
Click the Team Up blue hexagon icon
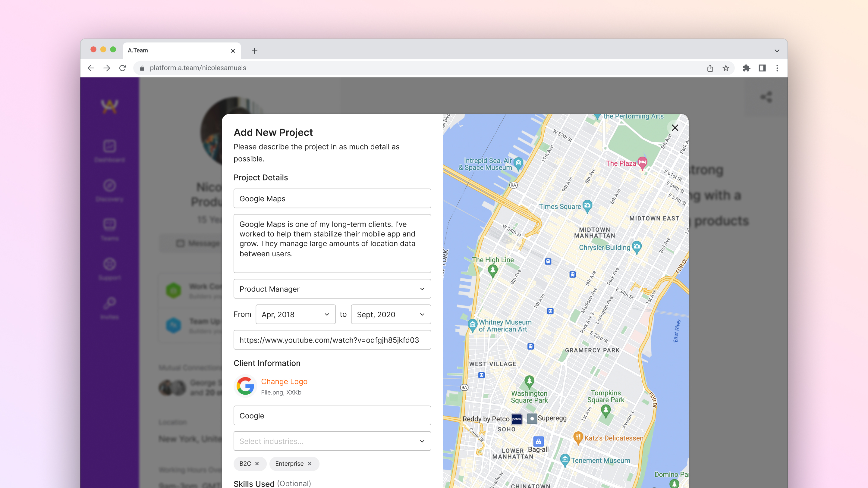pyautogui.click(x=174, y=325)
